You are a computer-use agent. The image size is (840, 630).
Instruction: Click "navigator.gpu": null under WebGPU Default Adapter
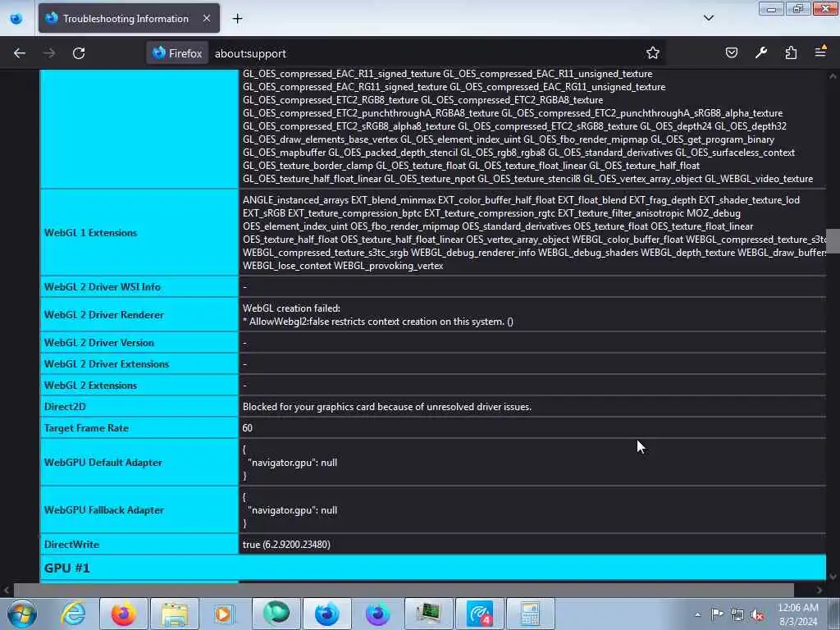pyautogui.click(x=293, y=463)
